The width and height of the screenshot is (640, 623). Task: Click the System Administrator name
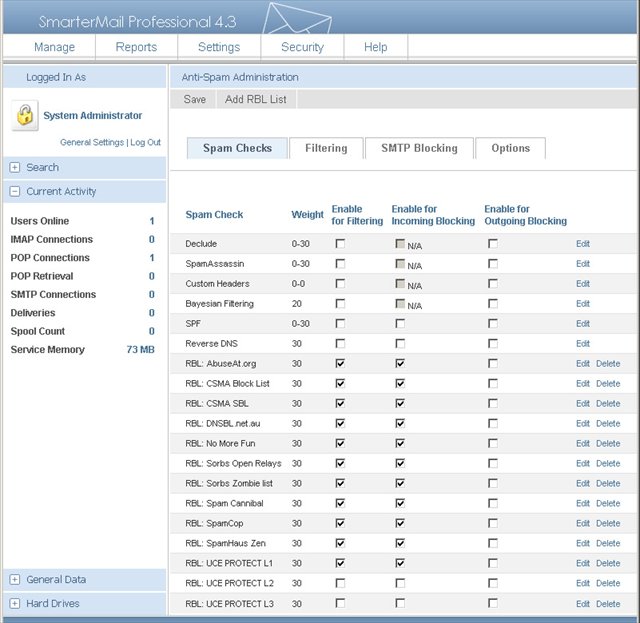point(93,116)
